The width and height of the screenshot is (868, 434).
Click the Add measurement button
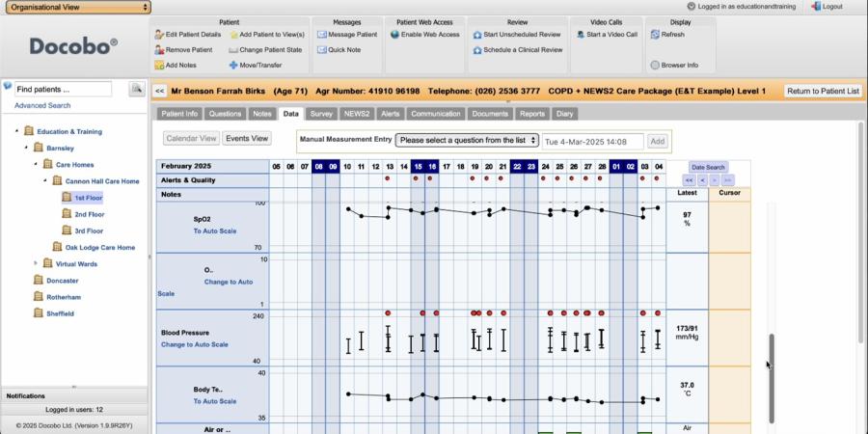pos(657,141)
